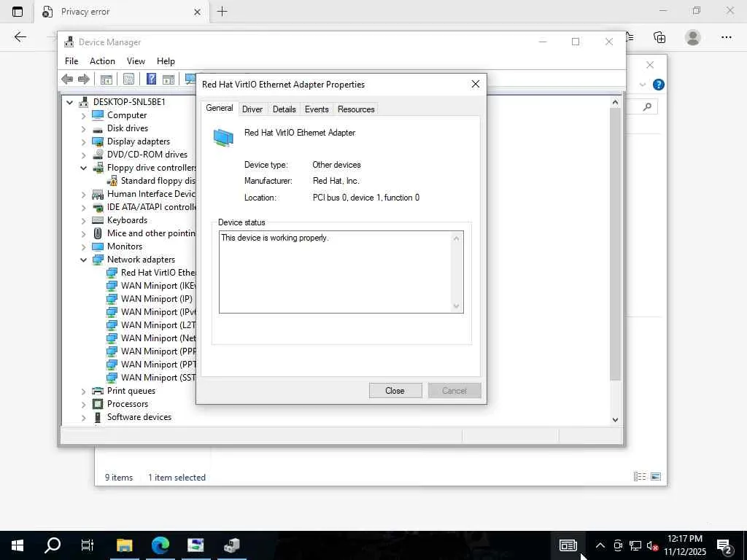Viewport: 747px width, 560px height.
Task: Expand the Software devices category
Action: tap(83, 417)
